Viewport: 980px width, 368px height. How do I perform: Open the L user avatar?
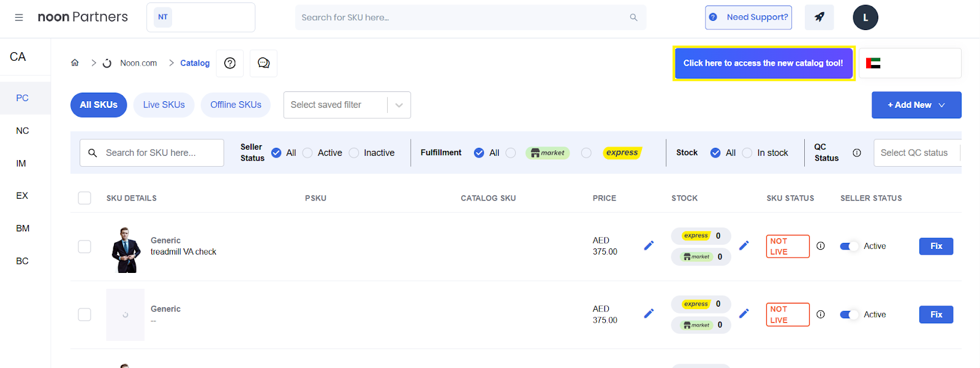(865, 17)
